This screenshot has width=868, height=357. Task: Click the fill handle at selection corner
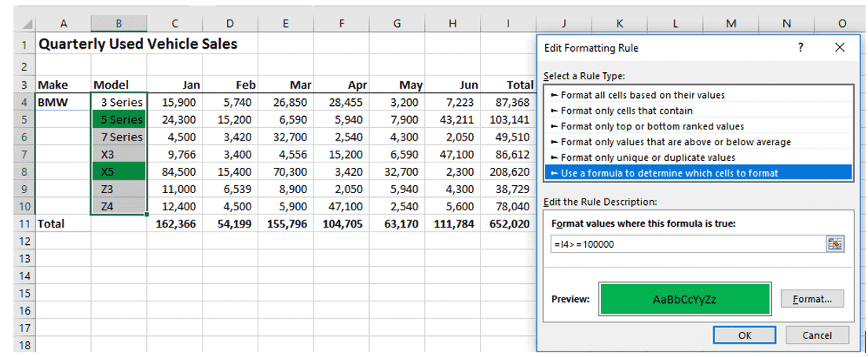coord(147,214)
